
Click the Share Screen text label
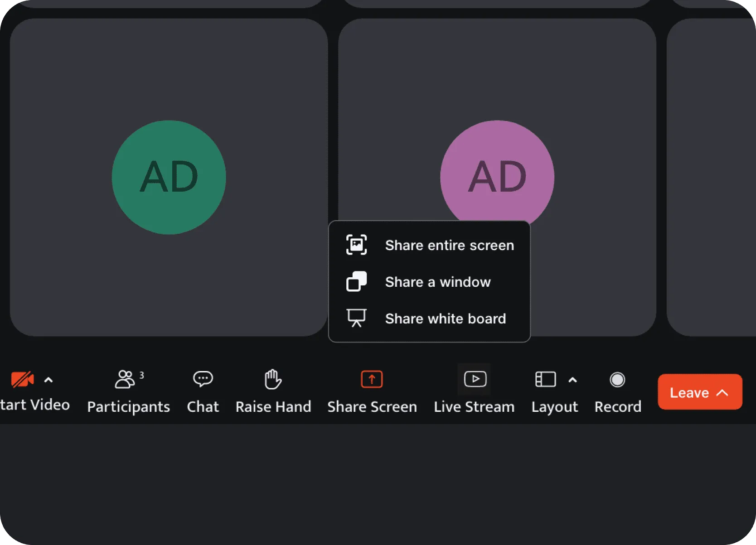coord(372,406)
